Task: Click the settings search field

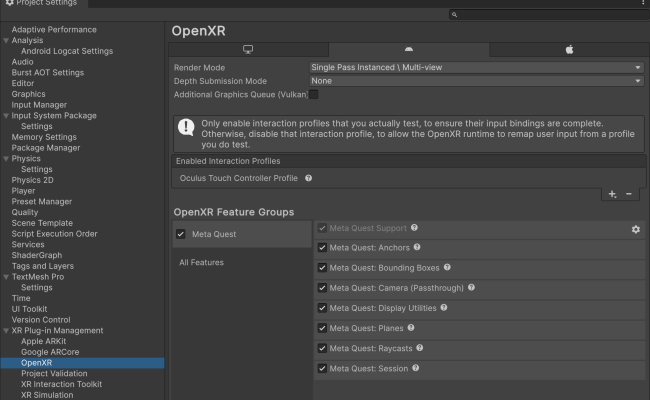Action: [549, 15]
